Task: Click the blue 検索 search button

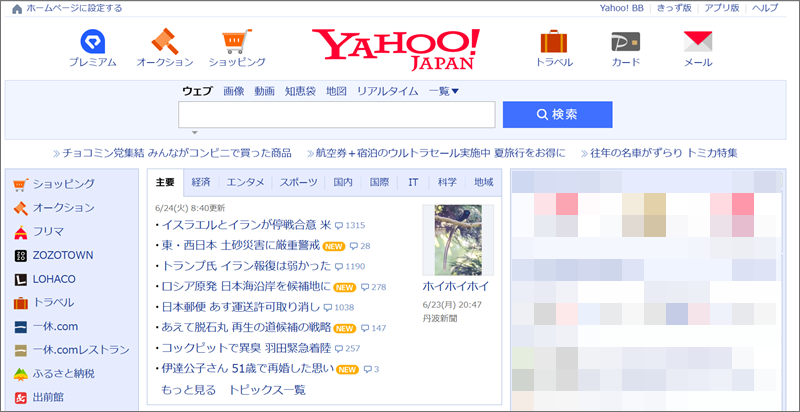Action: [x=558, y=114]
